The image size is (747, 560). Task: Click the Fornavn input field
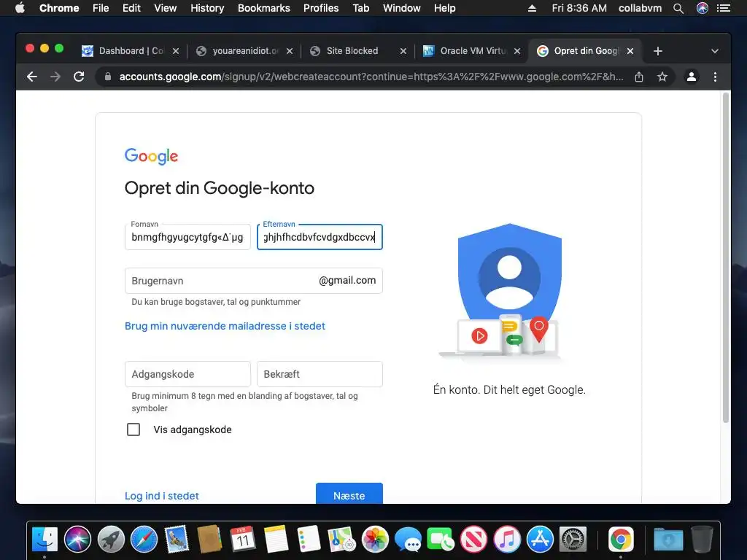[187, 237]
